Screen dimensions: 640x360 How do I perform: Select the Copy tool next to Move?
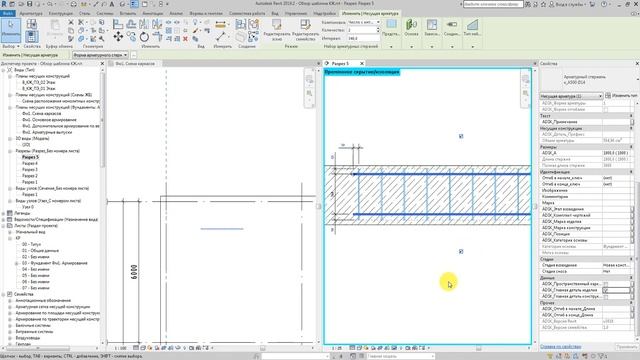coord(131,37)
